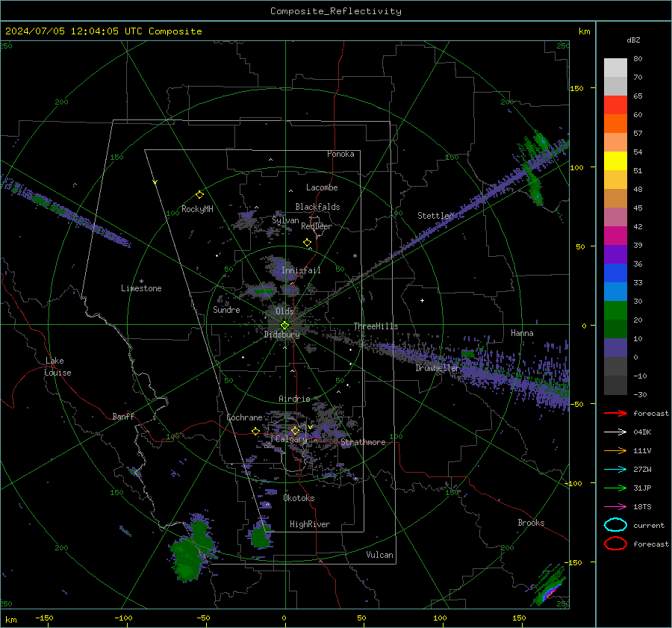672x628 pixels.
Task: Click the green echo cell left of HighRiver
Action: pos(260,535)
